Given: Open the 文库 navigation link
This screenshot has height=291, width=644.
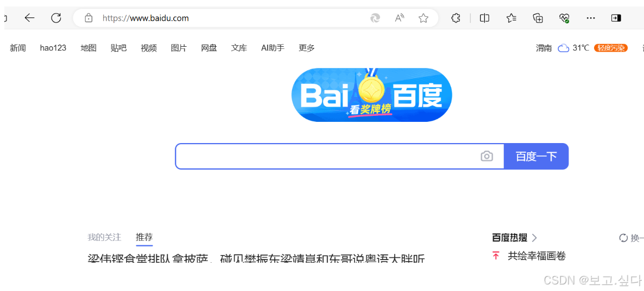Looking at the screenshot, I should (x=239, y=48).
